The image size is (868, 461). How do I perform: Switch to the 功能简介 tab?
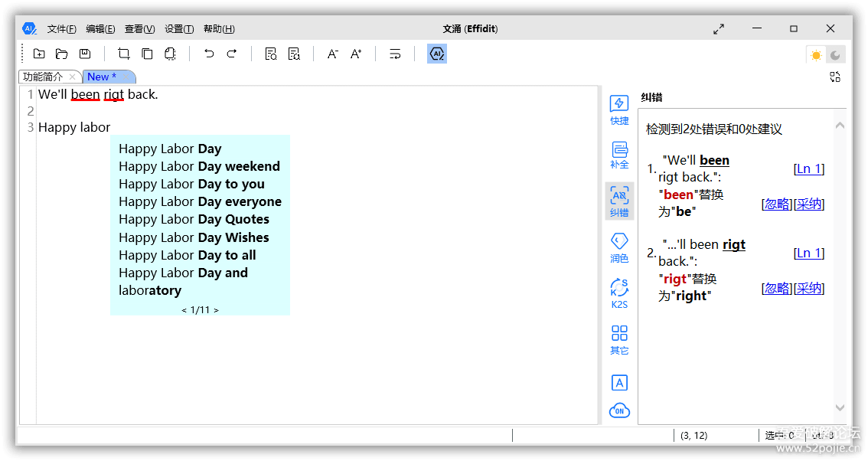tap(43, 77)
